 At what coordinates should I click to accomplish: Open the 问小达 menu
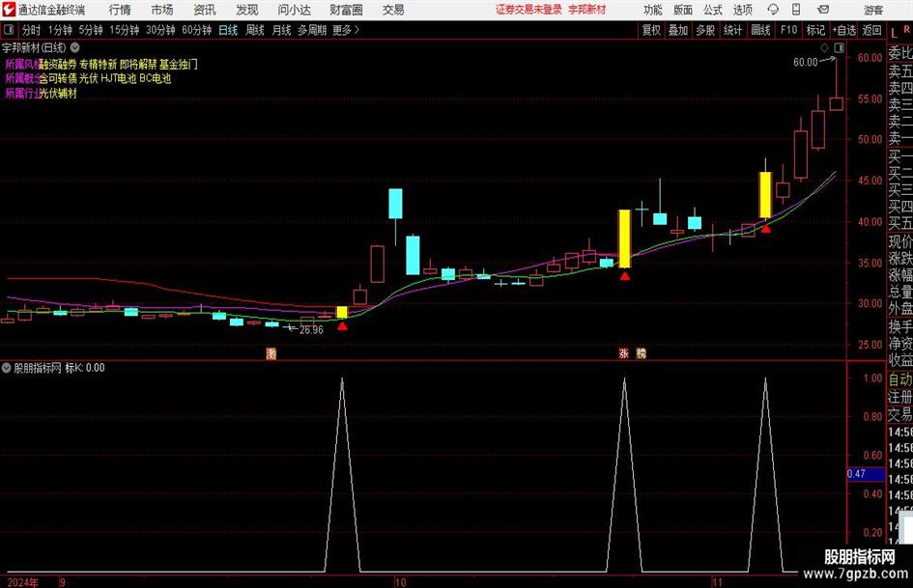(x=294, y=10)
